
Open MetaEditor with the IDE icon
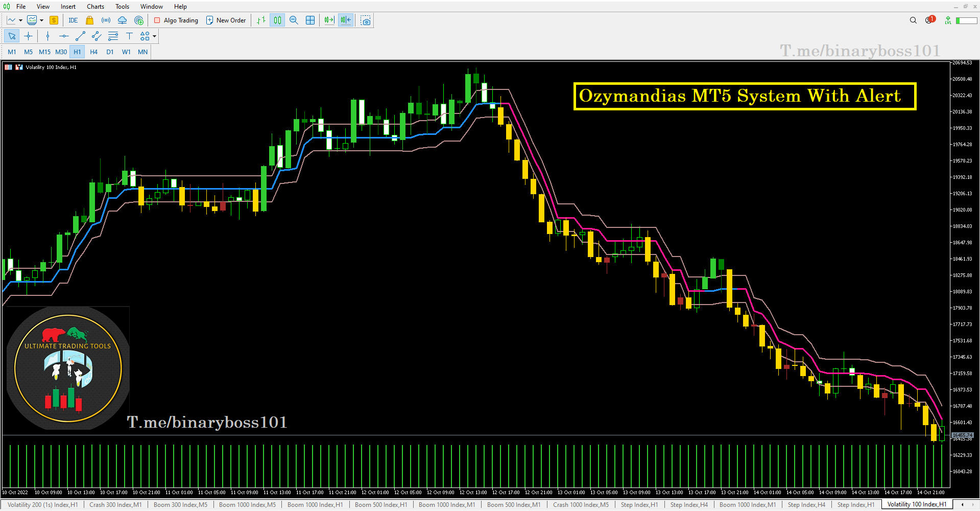pyautogui.click(x=73, y=20)
